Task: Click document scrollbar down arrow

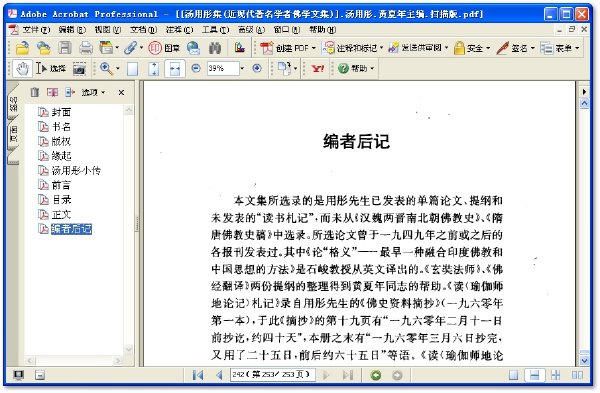Action: 584,360
